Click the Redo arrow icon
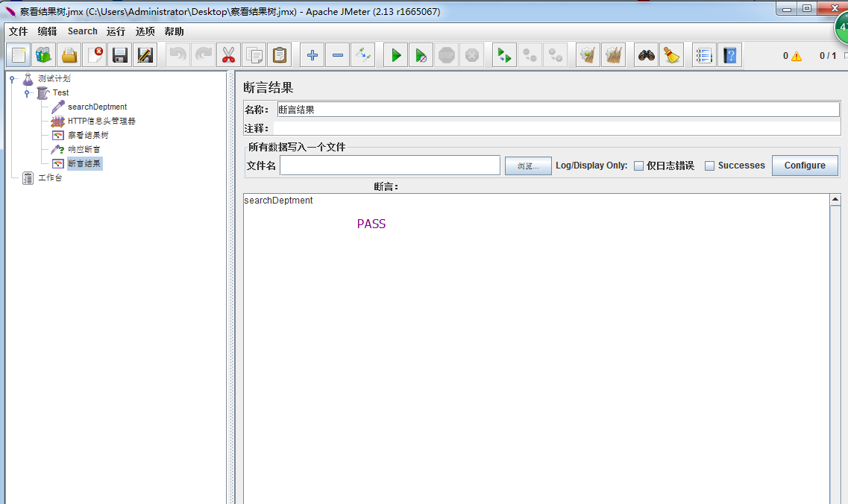 click(203, 55)
